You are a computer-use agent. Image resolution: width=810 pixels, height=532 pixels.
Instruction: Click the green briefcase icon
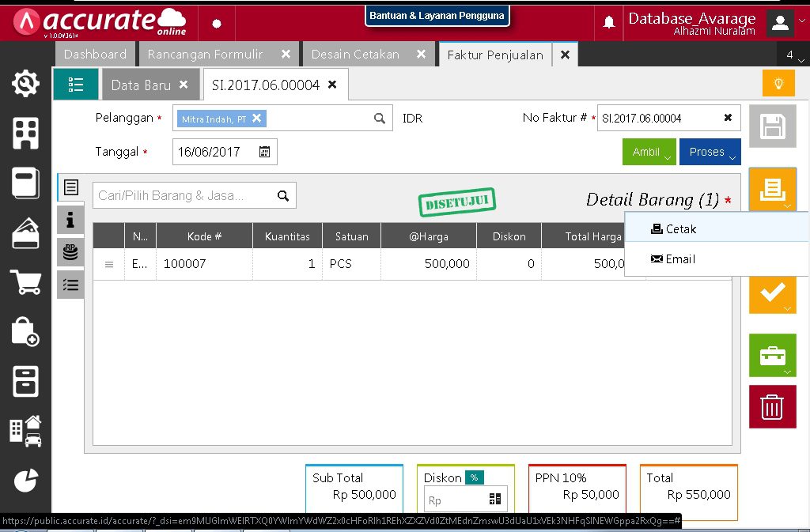772,356
